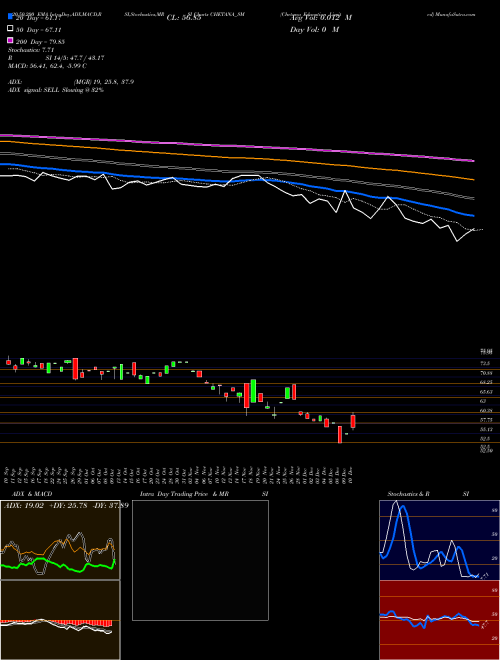
Task: Click the 'Stochastics & RSI' panel title
Action: [428, 494]
